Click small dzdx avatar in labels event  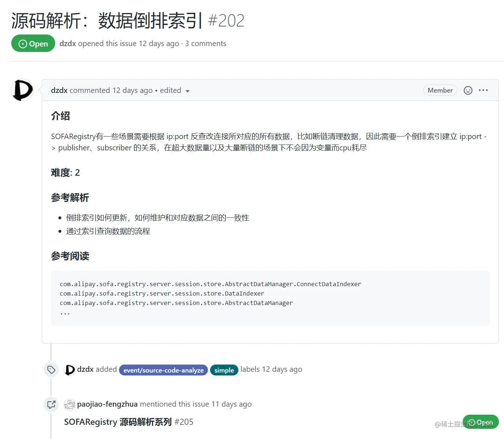[70, 370]
